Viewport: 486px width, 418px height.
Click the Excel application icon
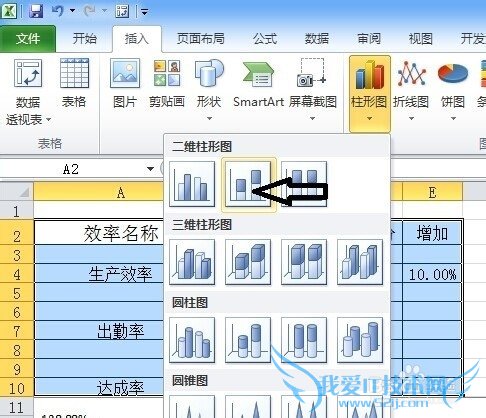pyautogui.click(x=9, y=11)
